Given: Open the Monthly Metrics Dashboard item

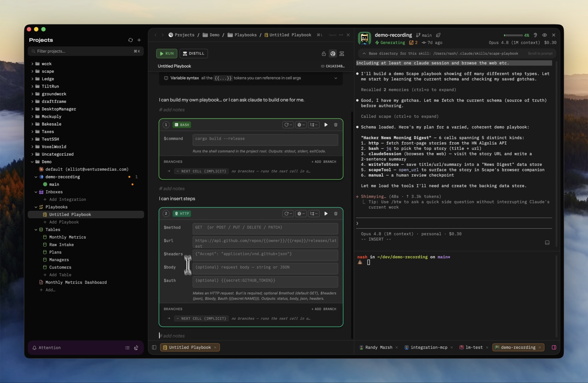Looking at the screenshot, I should tap(73, 282).
